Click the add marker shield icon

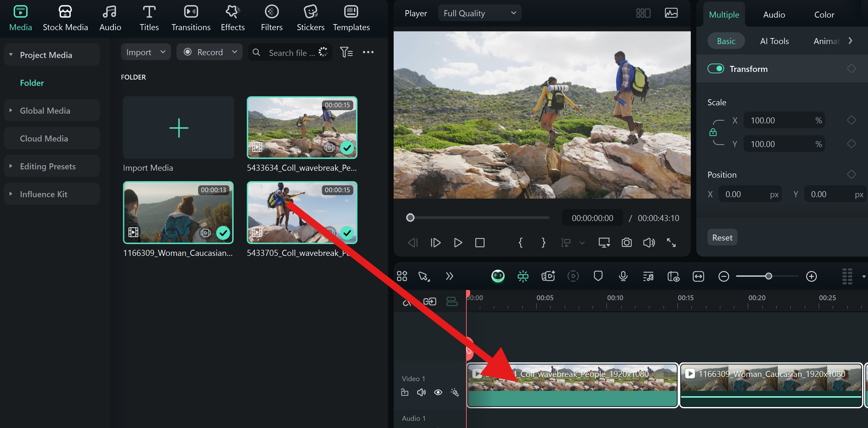pyautogui.click(x=598, y=276)
